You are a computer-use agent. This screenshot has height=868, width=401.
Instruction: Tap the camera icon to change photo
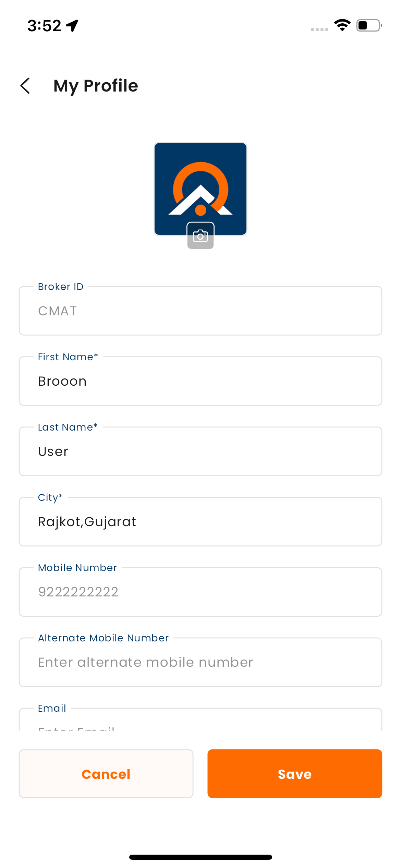(x=200, y=236)
